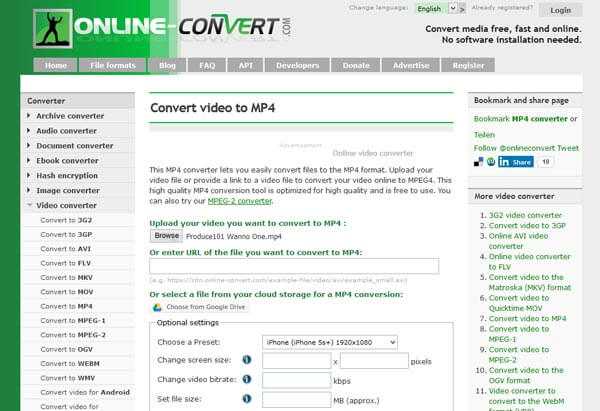This screenshot has height=411, width=600.
Task: Click the green StumbleUpon share icon
Action: [491, 162]
